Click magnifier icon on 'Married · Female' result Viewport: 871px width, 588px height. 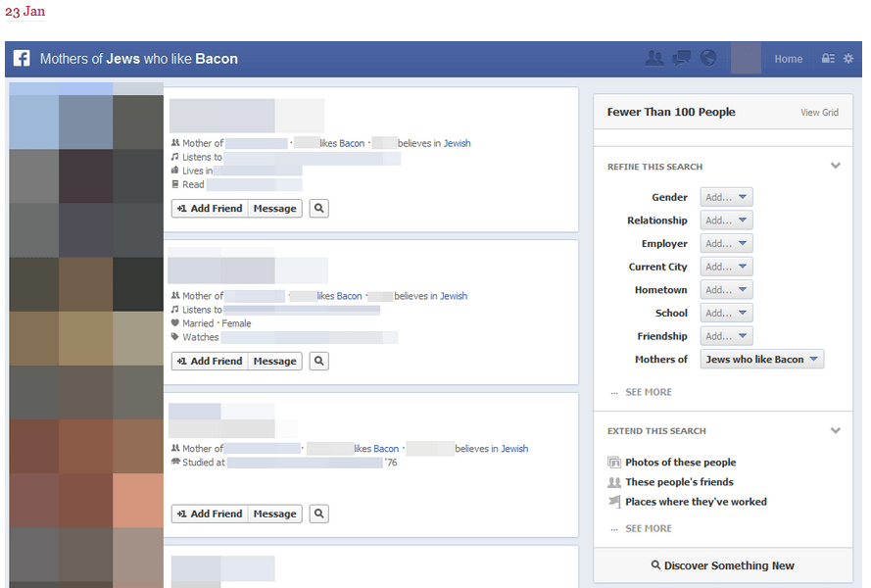click(318, 362)
